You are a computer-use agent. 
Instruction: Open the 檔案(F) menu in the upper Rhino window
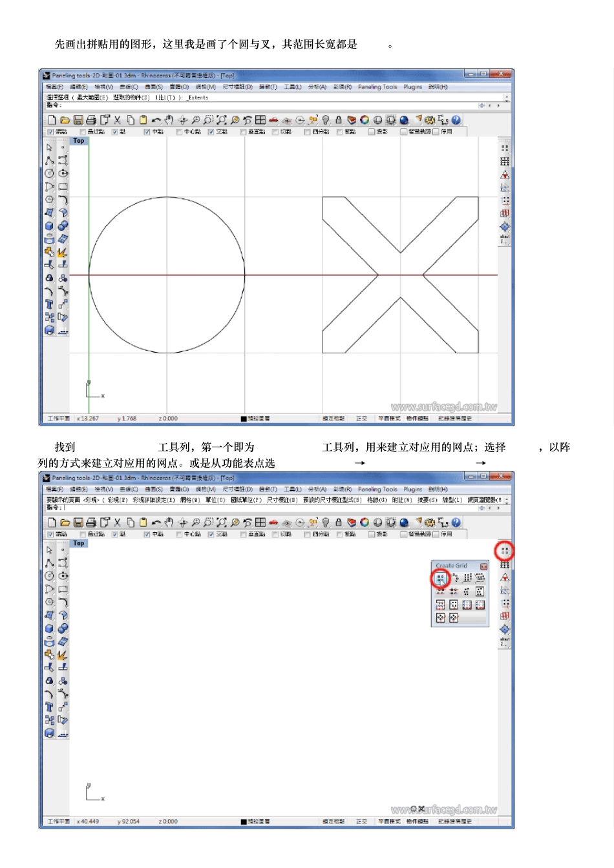[x=55, y=87]
